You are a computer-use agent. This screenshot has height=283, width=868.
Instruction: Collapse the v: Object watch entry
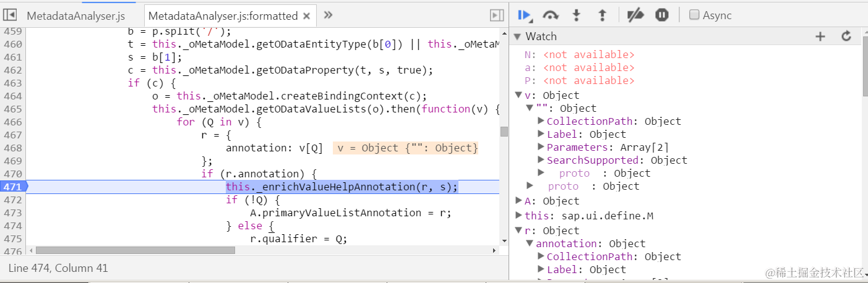click(518, 95)
